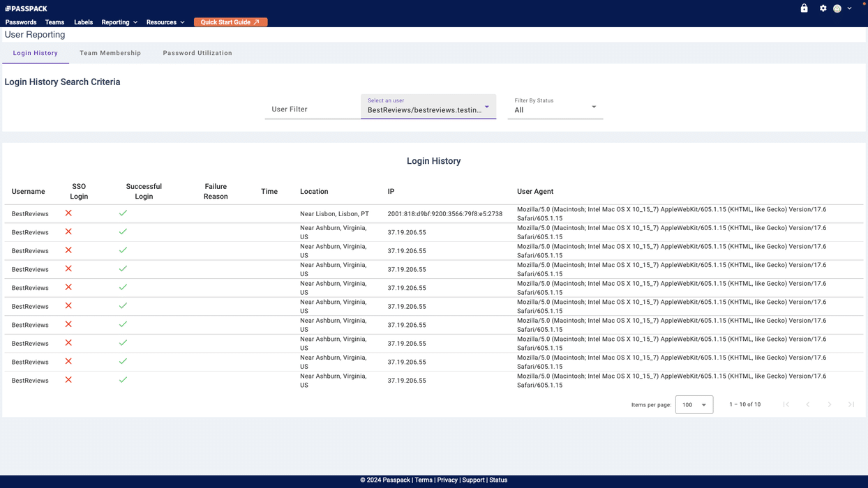Click the green checkmark on the Lisbon login row
The image size is (868, 488).
(x=123, y=213)
